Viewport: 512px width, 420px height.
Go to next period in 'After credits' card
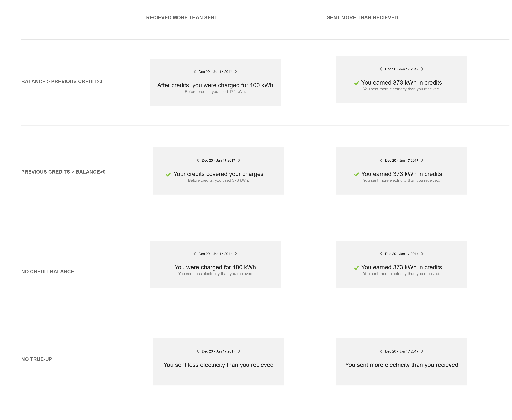pyautogui.click(x=236, y=72)
